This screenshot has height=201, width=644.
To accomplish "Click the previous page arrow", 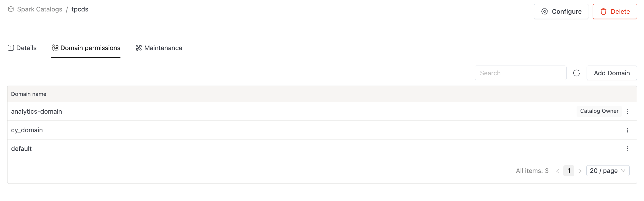I will pyautogui.click(x=558, y=171).
